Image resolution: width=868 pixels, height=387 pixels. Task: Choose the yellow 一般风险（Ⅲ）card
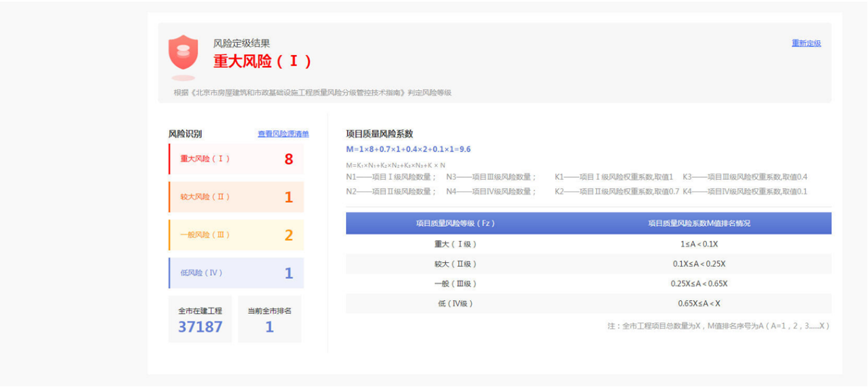(236, 235)
